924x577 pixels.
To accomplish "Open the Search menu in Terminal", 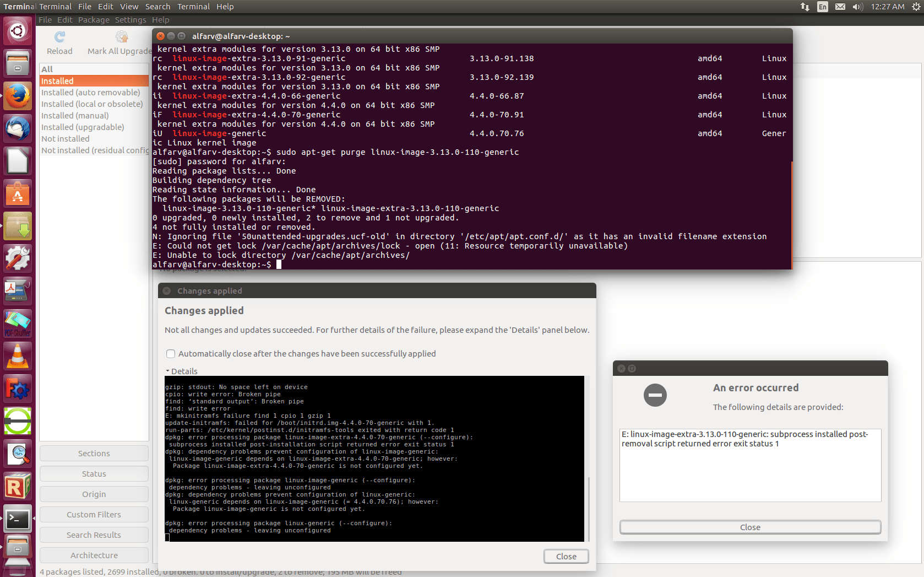I will pos(157,7).
